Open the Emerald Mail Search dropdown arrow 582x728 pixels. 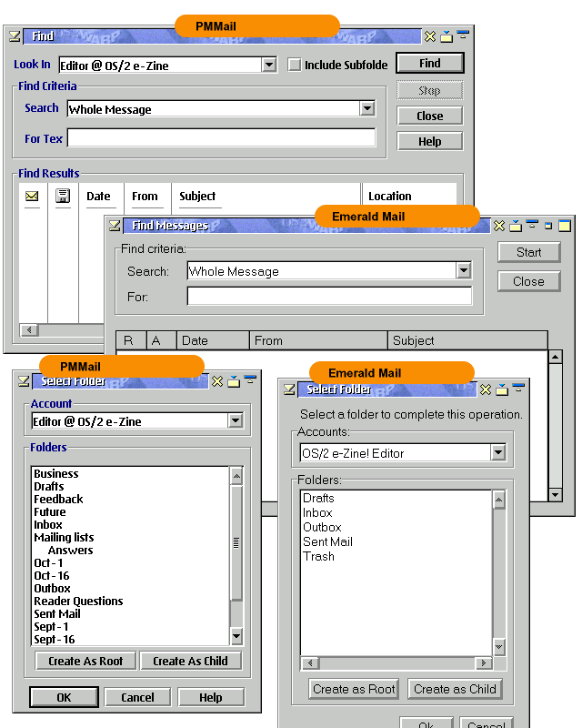tap(463, 270)
